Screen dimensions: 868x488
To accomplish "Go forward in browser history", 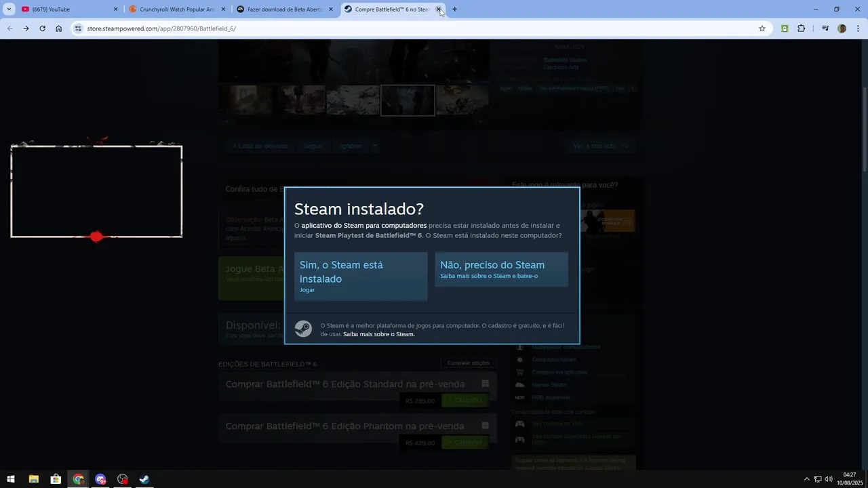I will [x=26, y=28].
